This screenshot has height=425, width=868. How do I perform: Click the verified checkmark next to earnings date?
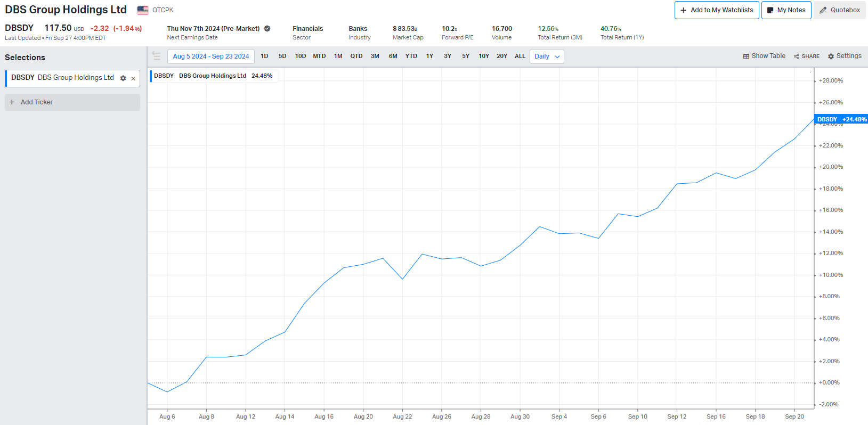point(267,29)
